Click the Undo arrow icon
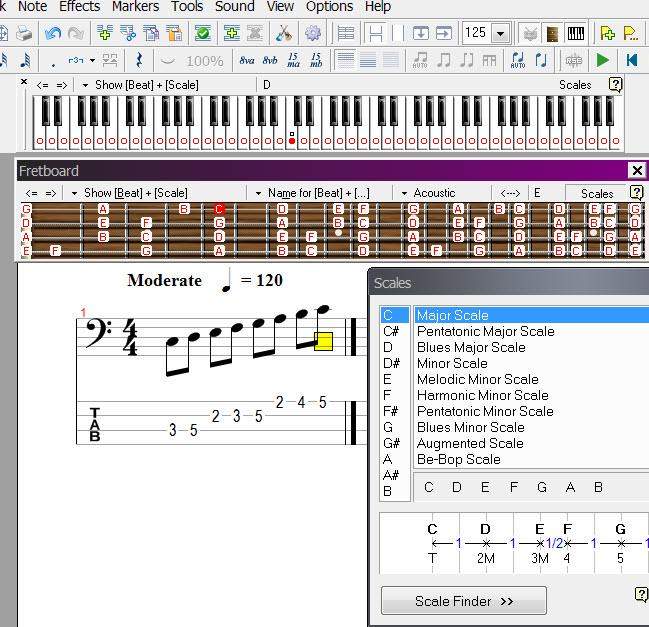 53,33
